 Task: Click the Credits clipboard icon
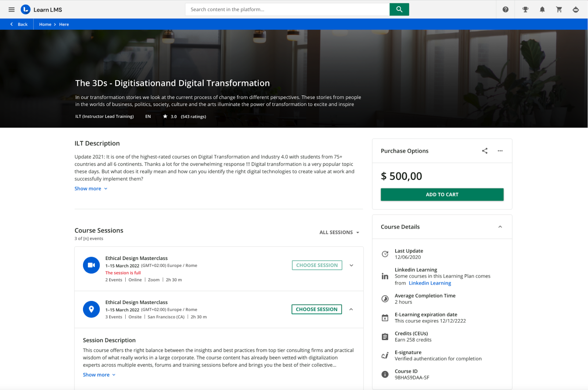click(385, 337)
